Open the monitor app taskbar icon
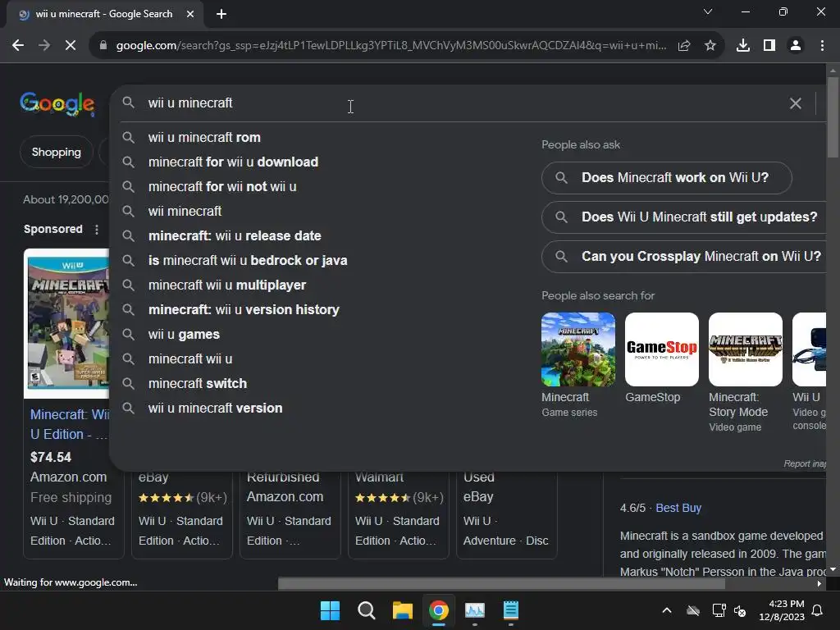840x630 pixels. click(475, 610)
